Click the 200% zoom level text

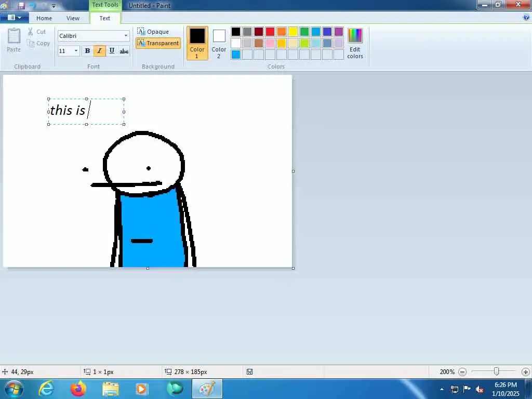(x=447, y=372)
